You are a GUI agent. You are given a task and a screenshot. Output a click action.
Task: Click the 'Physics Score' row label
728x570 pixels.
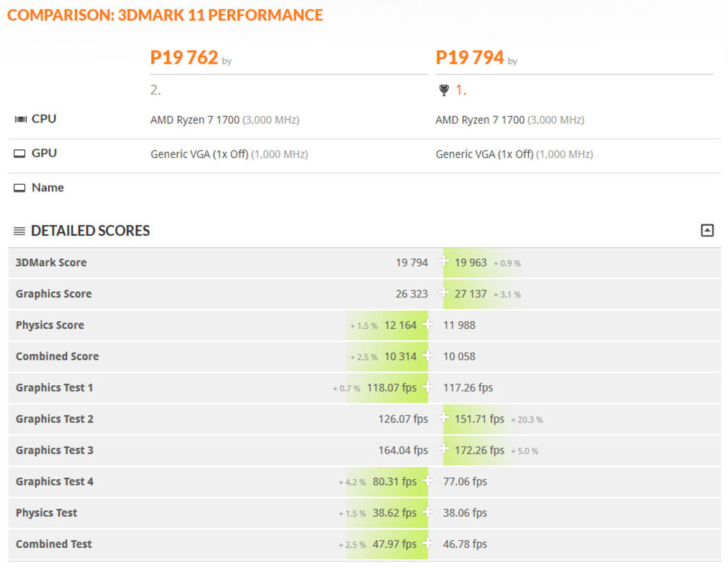pos(50,325)
